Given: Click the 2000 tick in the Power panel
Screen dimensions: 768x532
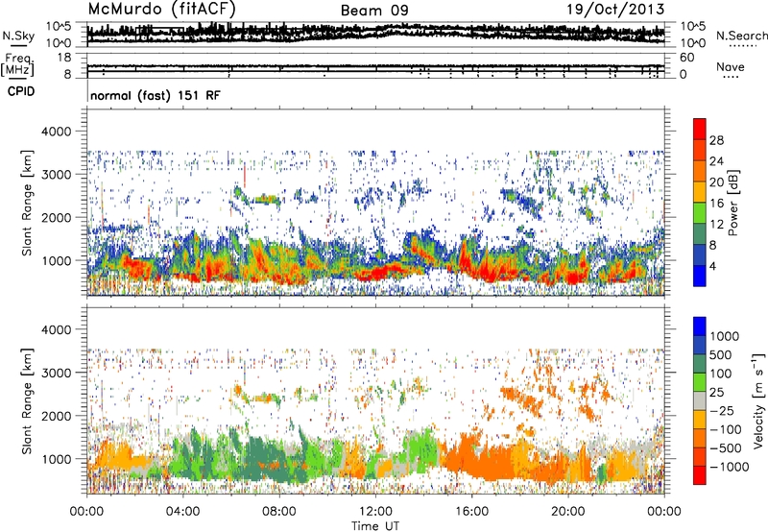Looking at the screenshot, I should (57, 217).
